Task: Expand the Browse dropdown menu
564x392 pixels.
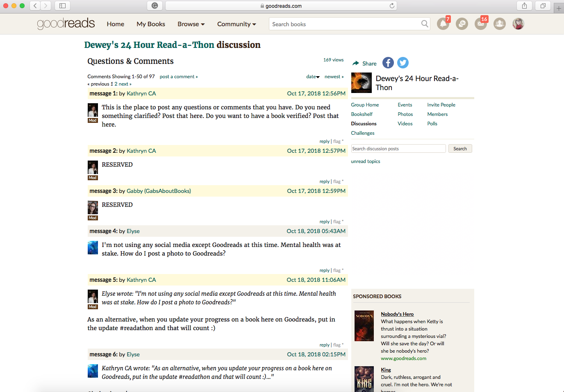Action: (x=191, y=24)
